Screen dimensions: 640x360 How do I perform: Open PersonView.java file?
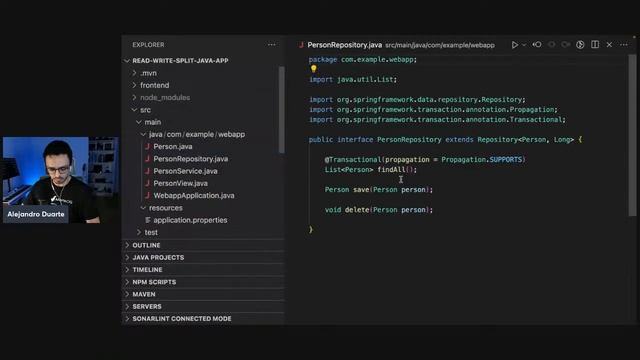(180, 183)
